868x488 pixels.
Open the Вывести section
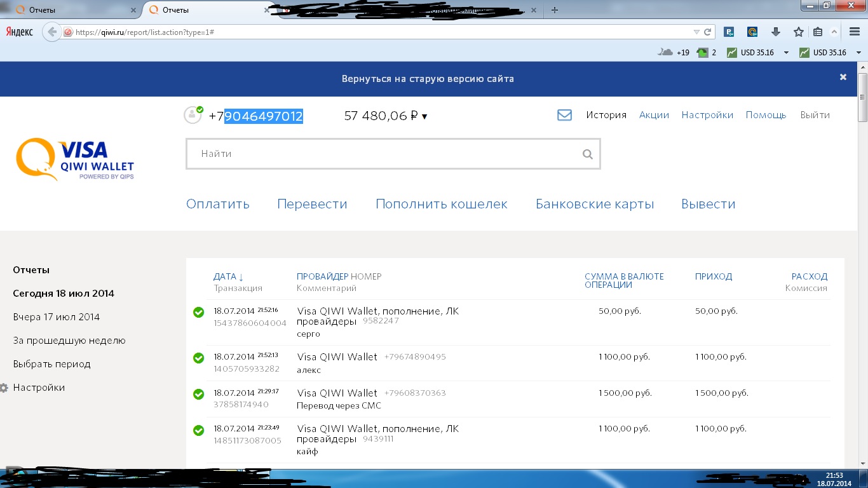pos(709,204)
